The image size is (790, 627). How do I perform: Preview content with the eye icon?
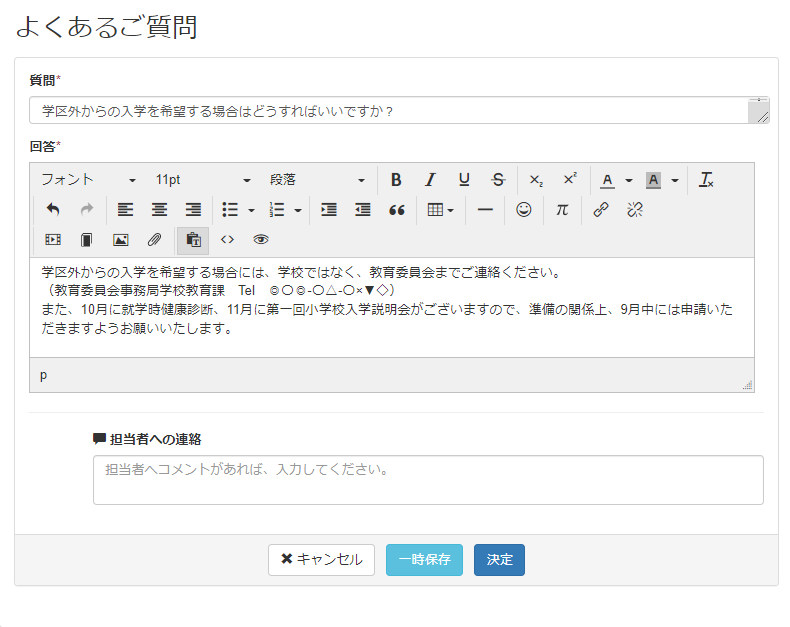(x=261, y=240)
